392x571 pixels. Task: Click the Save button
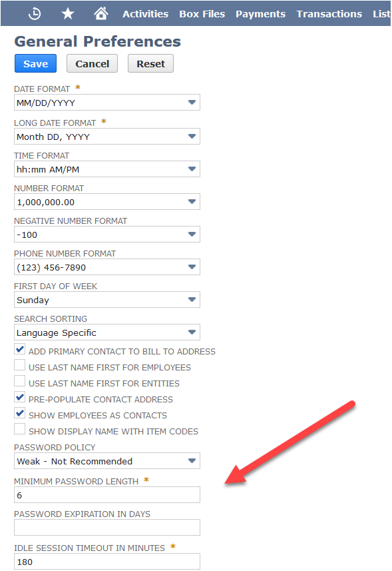click(x=36, y=64)
